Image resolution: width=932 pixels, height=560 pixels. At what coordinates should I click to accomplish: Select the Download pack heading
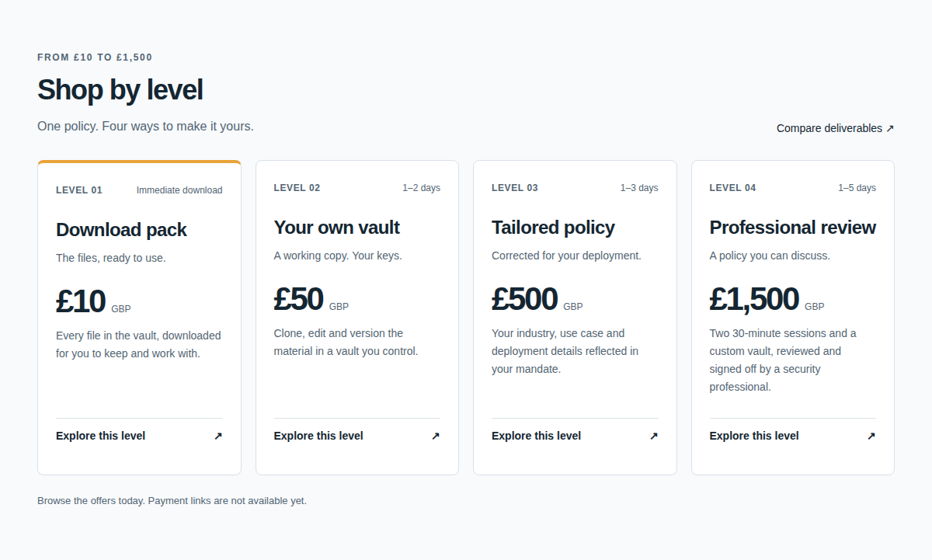click(121, 230)
